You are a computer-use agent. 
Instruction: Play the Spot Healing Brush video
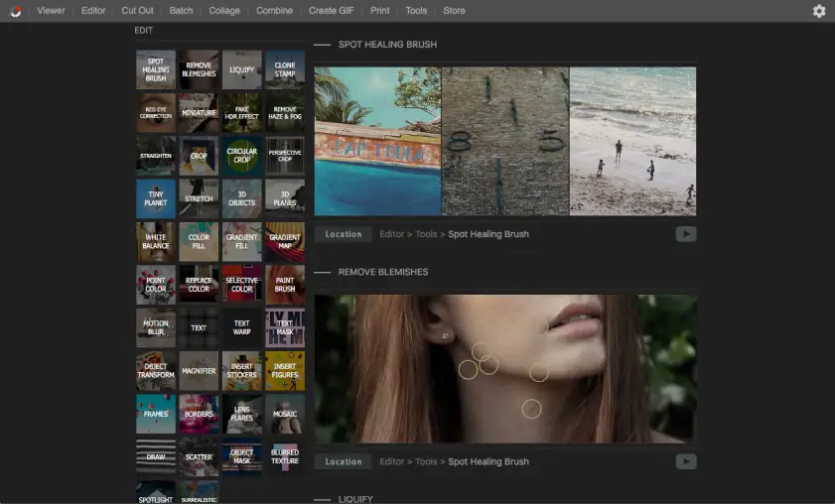[x=686, y=234]
